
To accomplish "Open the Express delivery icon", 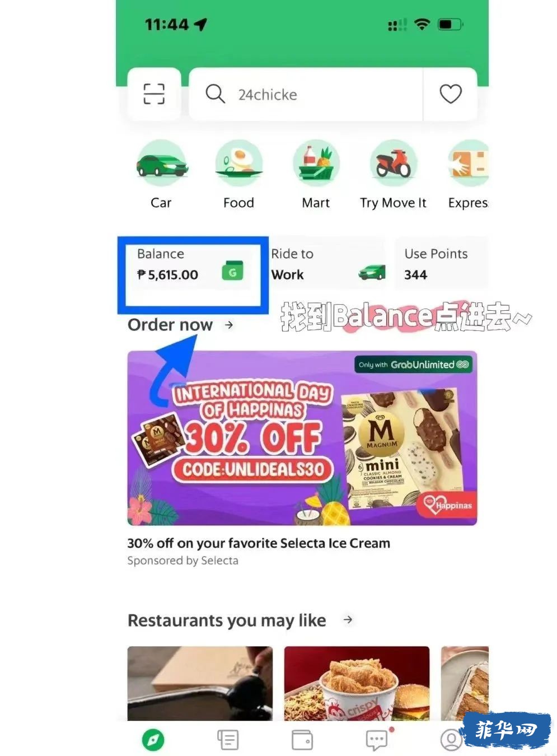I will point(469,164).
